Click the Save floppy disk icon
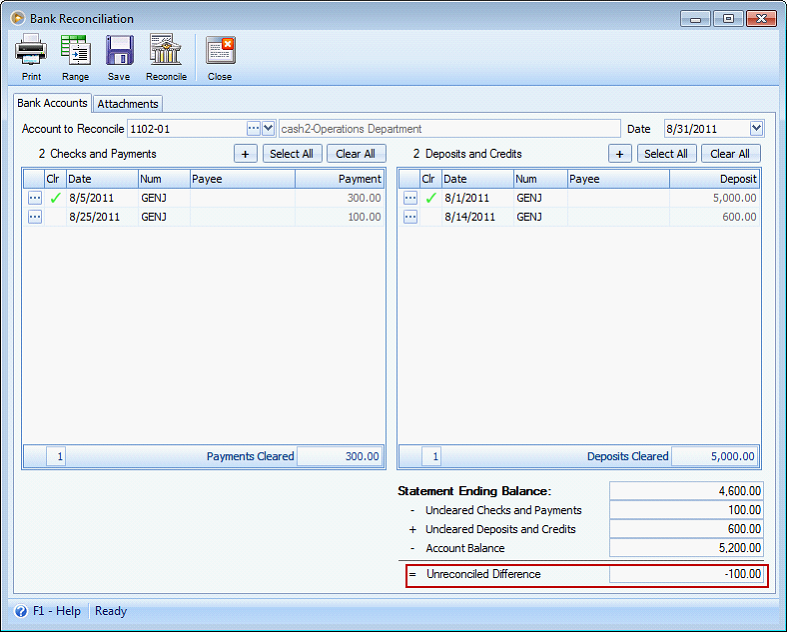 click(x=119, y=51)
